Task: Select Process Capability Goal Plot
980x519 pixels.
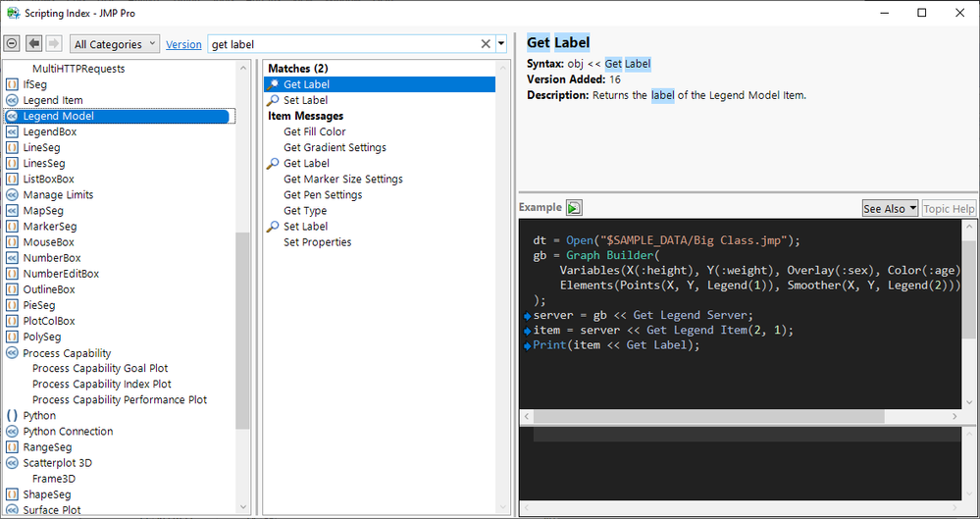Action: [x=100, y=368]
